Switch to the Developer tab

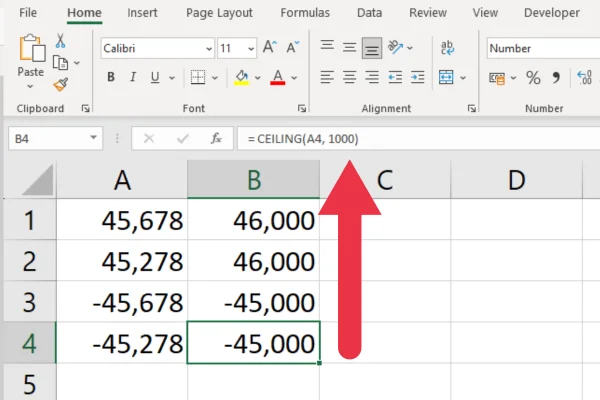[x=552, y=13]
